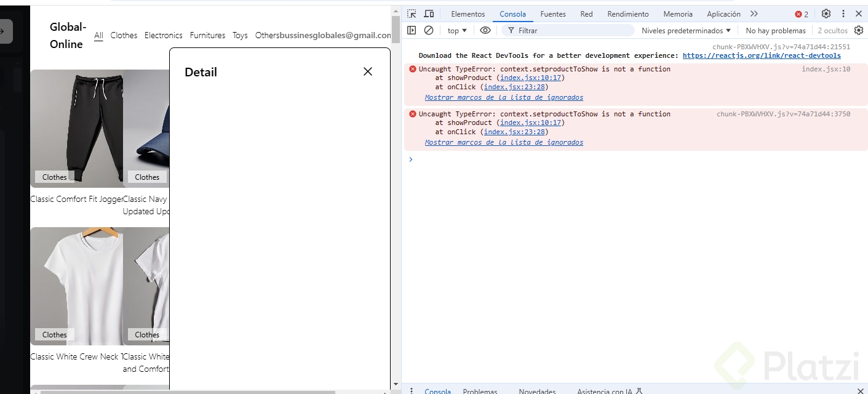
Task: Click the first error's red error icon
Action: pos(413,69)
